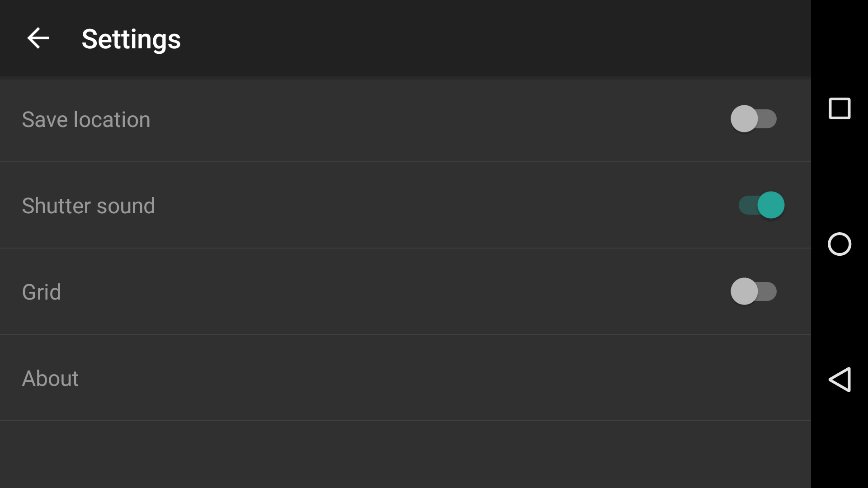Screen dimensions: 868x488
Task: Turn on the Grid switch
Action: point(754,291)
